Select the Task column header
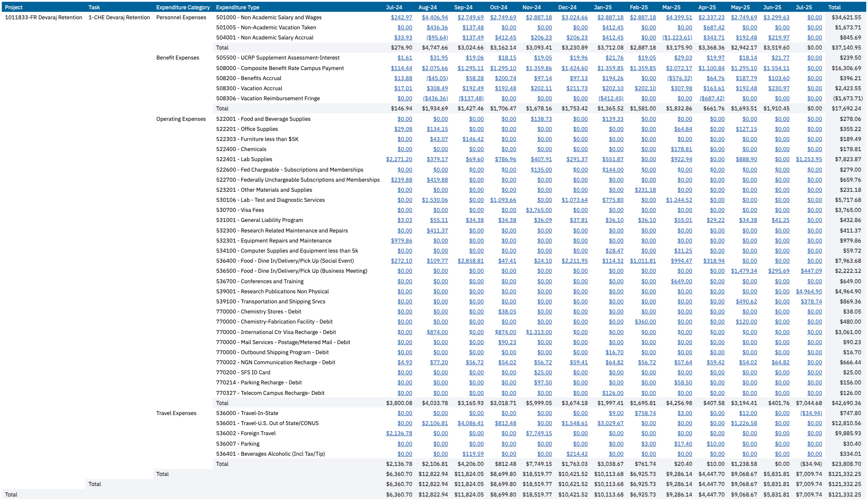This screenshot has width=868, height=503. pos(94,7)
